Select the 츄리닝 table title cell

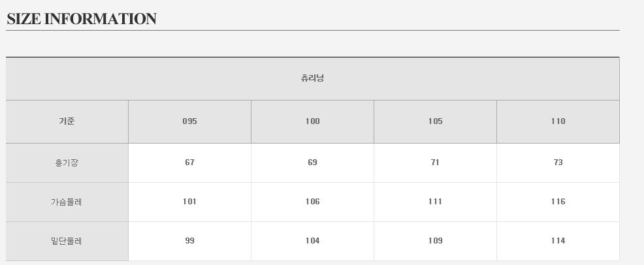312,78
